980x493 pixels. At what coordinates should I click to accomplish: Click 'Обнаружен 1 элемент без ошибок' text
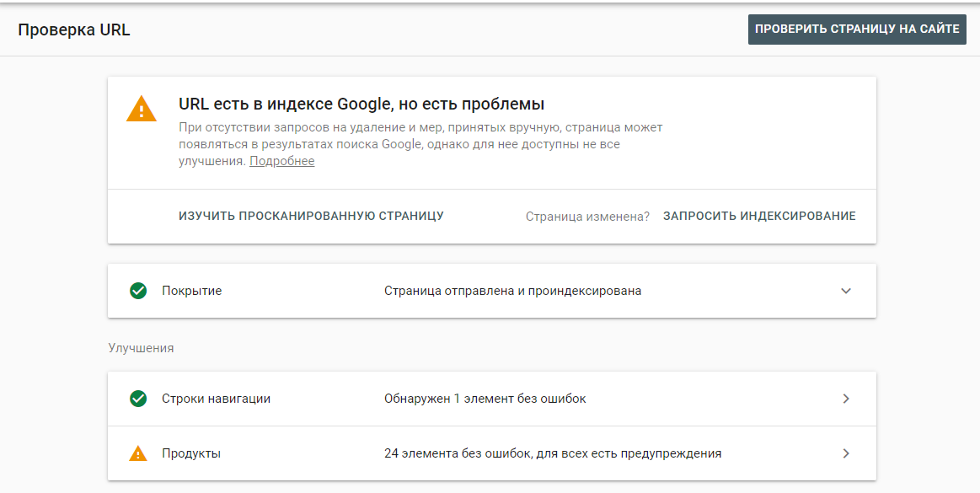(x=485, y=399)
